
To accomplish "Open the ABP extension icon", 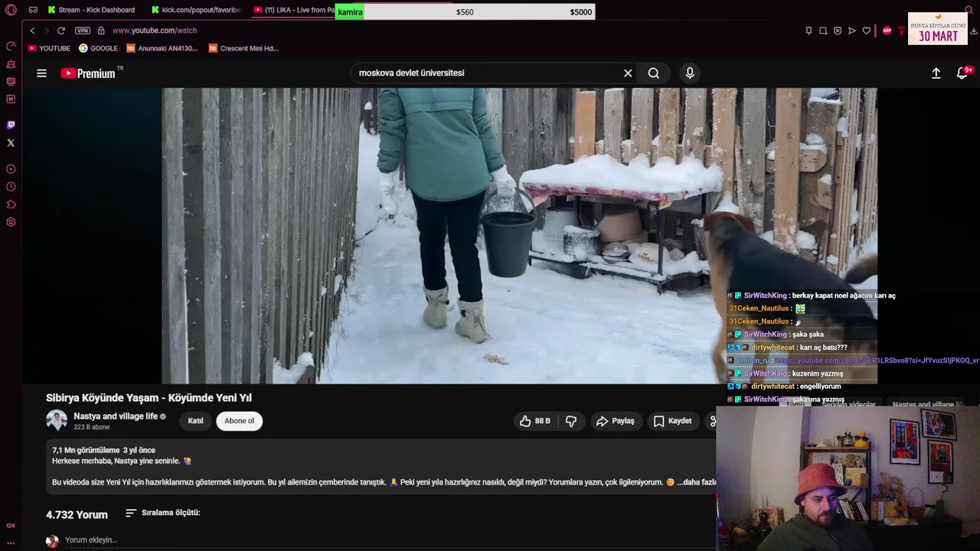I will pyautogui.click(x=887, y=31).
